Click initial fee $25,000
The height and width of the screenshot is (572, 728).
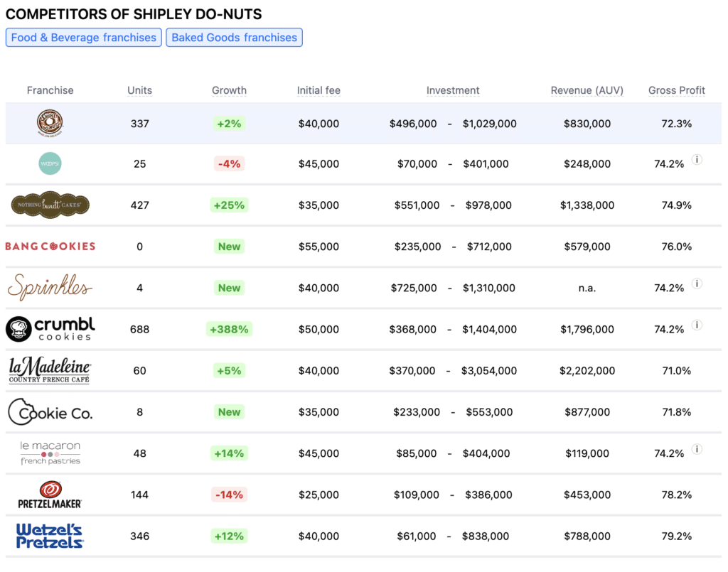[x=318, y=495]
